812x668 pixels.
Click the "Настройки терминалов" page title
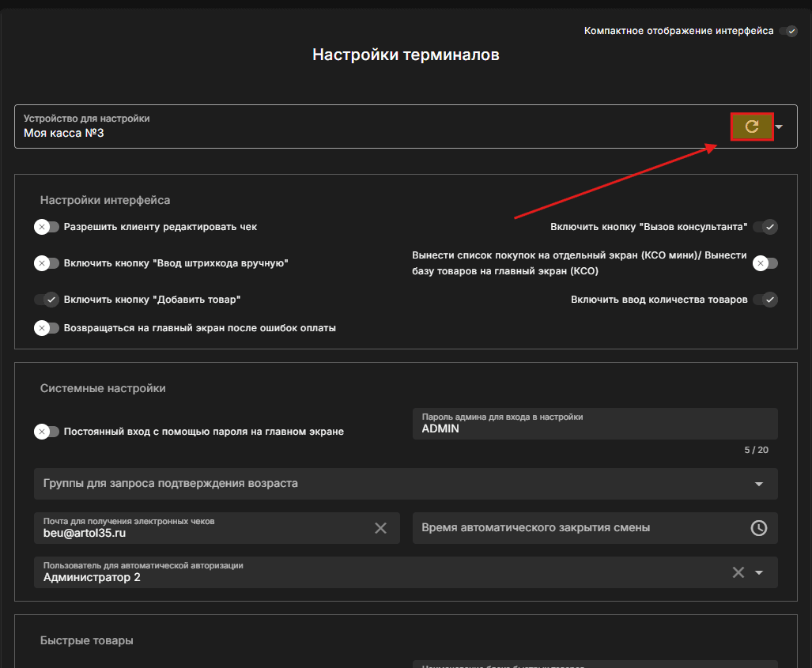click(x=406, y=55)
